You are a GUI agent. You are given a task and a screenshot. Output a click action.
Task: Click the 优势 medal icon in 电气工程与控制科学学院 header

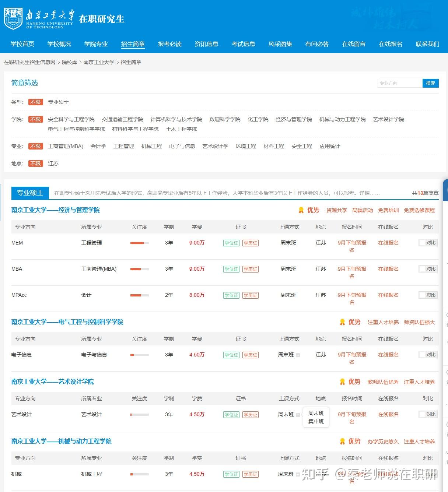[342, 322]
